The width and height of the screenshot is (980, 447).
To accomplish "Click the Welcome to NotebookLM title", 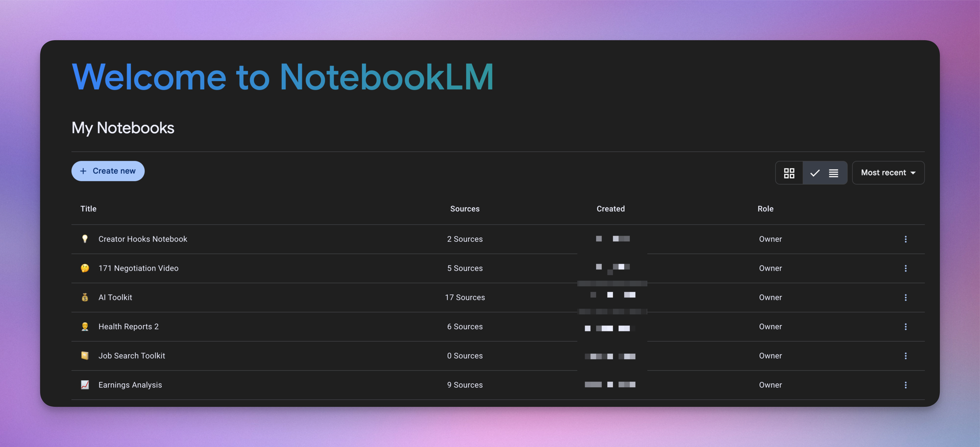I will tap(283, 77).
